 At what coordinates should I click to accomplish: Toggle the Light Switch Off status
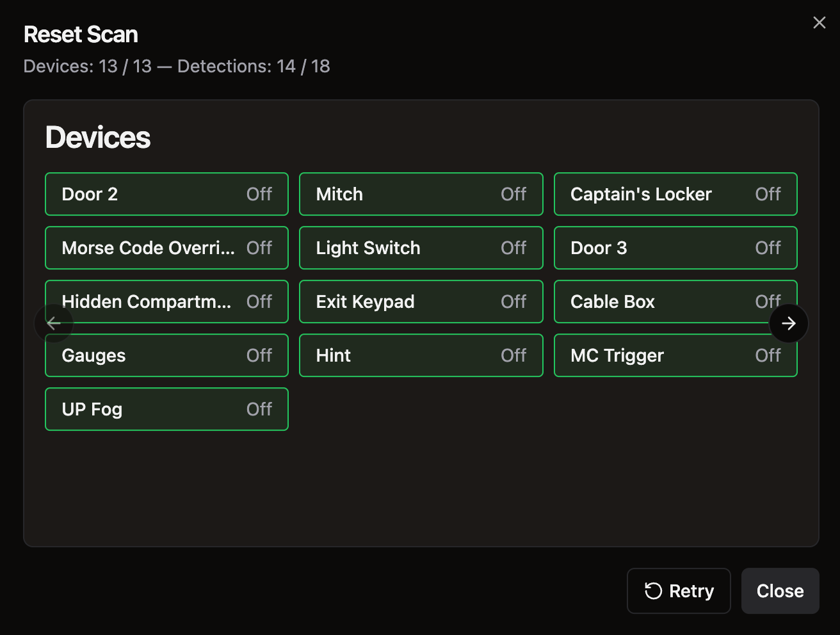coord(513,248)
